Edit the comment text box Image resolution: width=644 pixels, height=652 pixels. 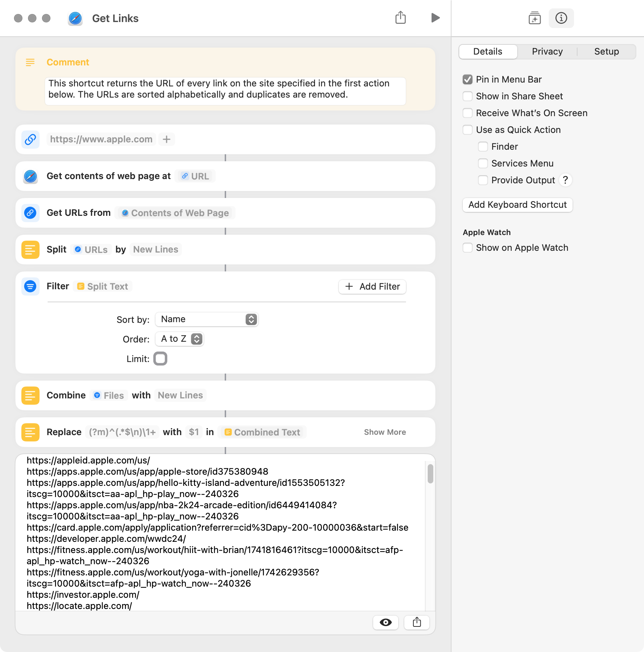(x=225, y=91)
